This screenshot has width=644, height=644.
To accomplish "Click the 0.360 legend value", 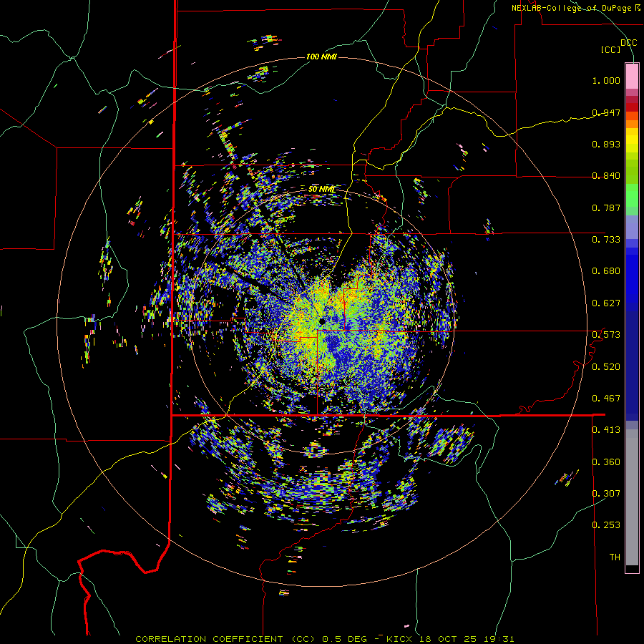I will pyautogui.click(x=606, y=462).
